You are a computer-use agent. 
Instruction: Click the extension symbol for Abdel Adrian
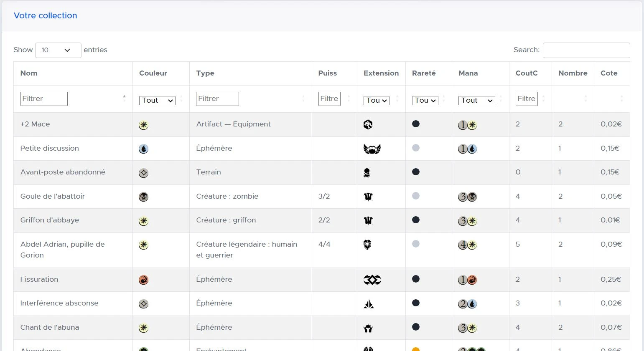coord(367,245)
